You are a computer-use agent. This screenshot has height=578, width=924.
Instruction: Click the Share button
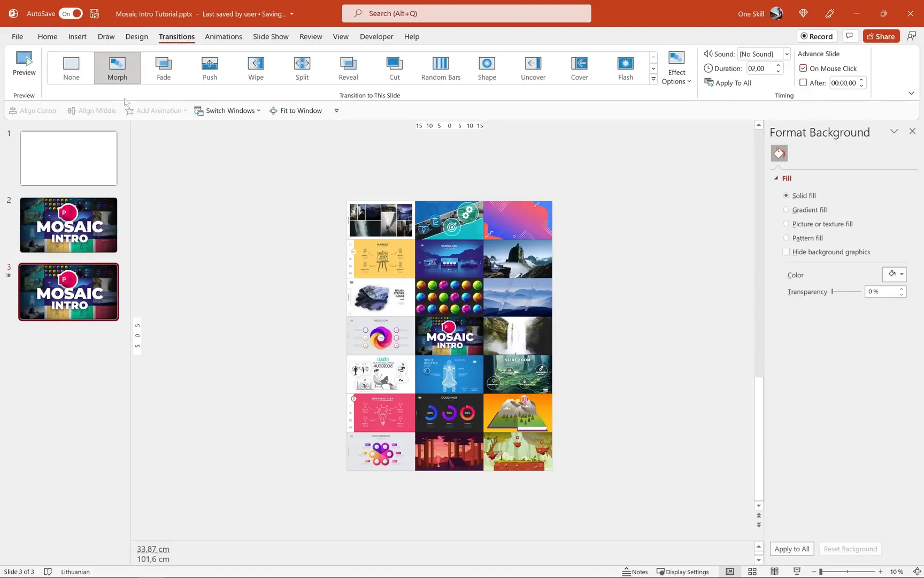tap(881, 36)
